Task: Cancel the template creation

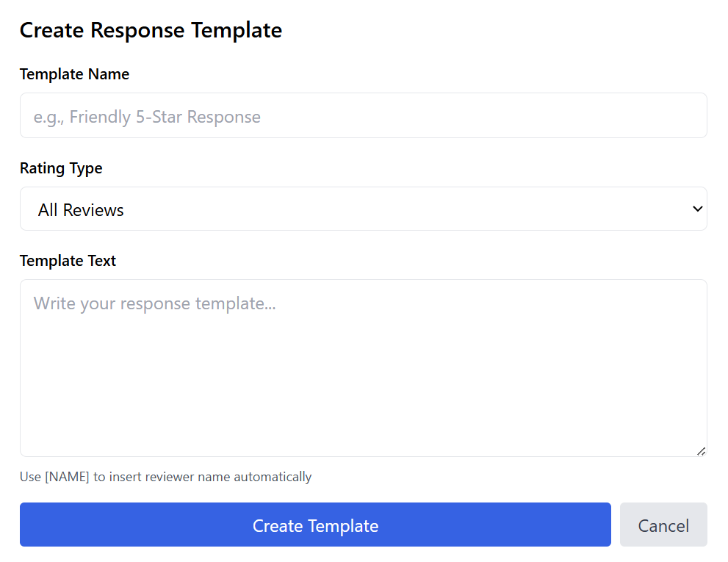Action: [x=663, y=525]
